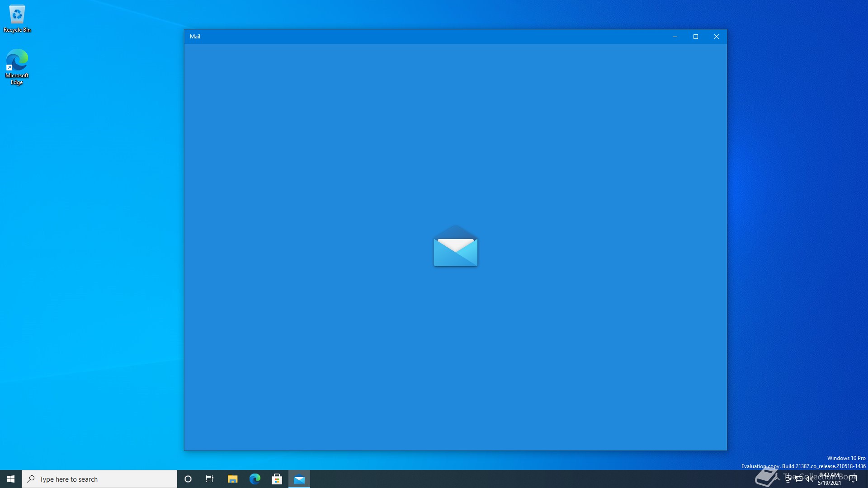Launch File Explorer from the taskbar
This screenshot has width=868, height=488.
coord(232,479)
